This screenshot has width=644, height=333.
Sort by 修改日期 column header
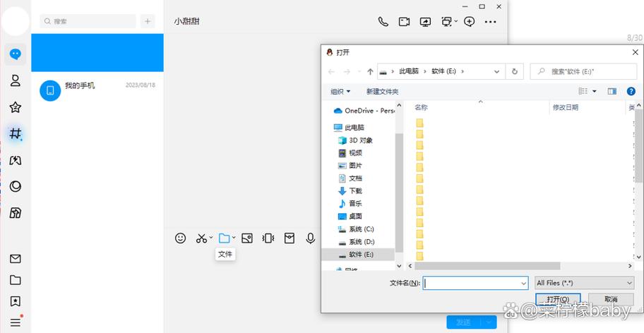coord(565,107)
